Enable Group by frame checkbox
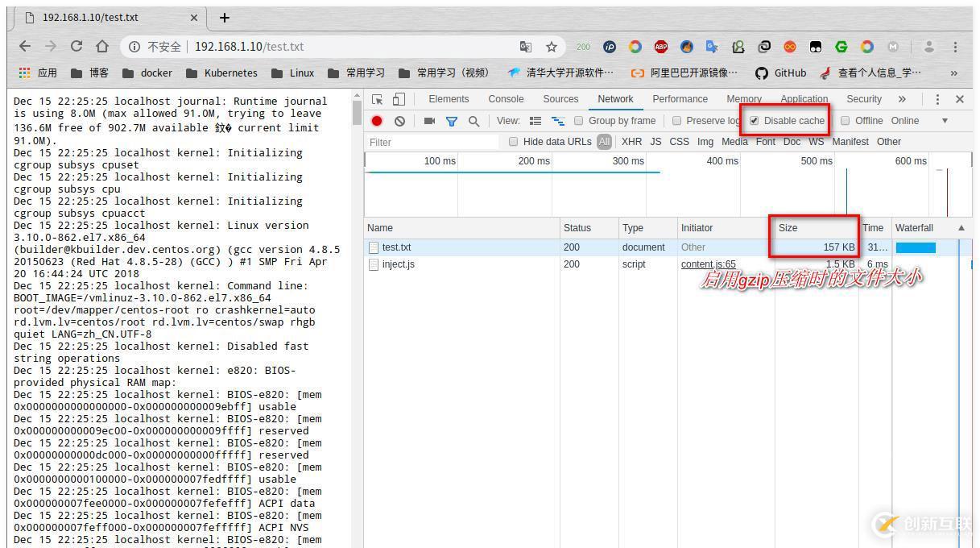The image size is (980, 548). 578,121
